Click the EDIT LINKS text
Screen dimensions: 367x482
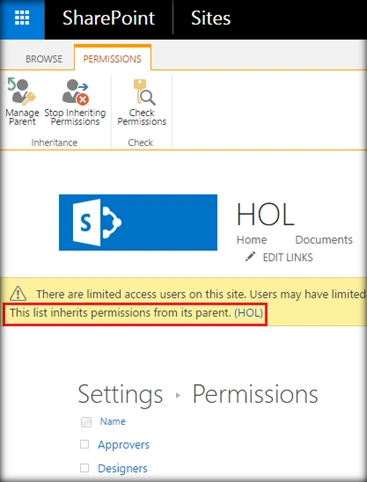[x=288, y=257]
